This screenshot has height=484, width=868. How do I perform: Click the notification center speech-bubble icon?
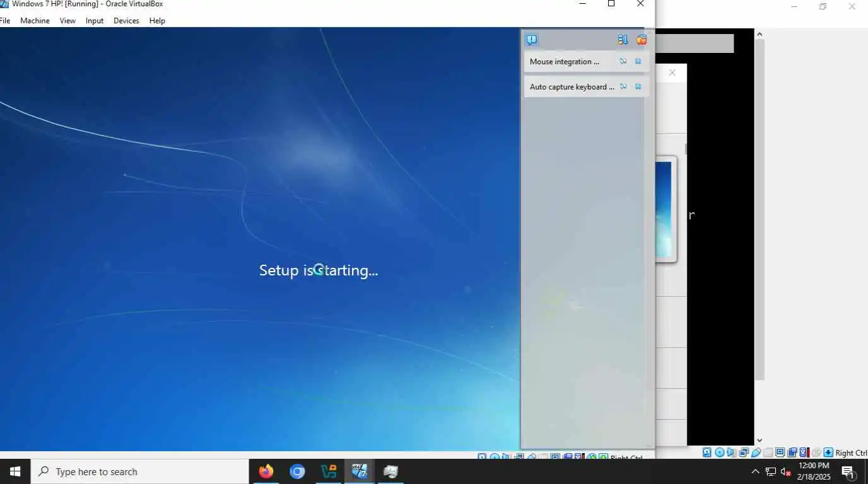tap(532, 40)
